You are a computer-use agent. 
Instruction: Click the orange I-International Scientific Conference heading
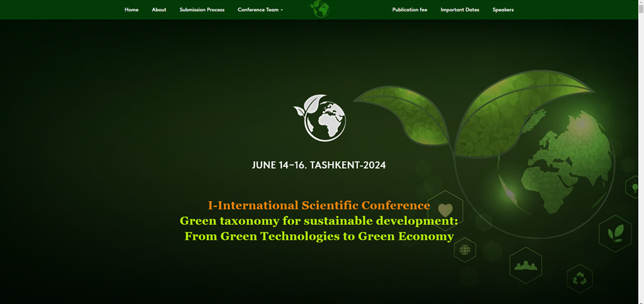pos(319,205)
